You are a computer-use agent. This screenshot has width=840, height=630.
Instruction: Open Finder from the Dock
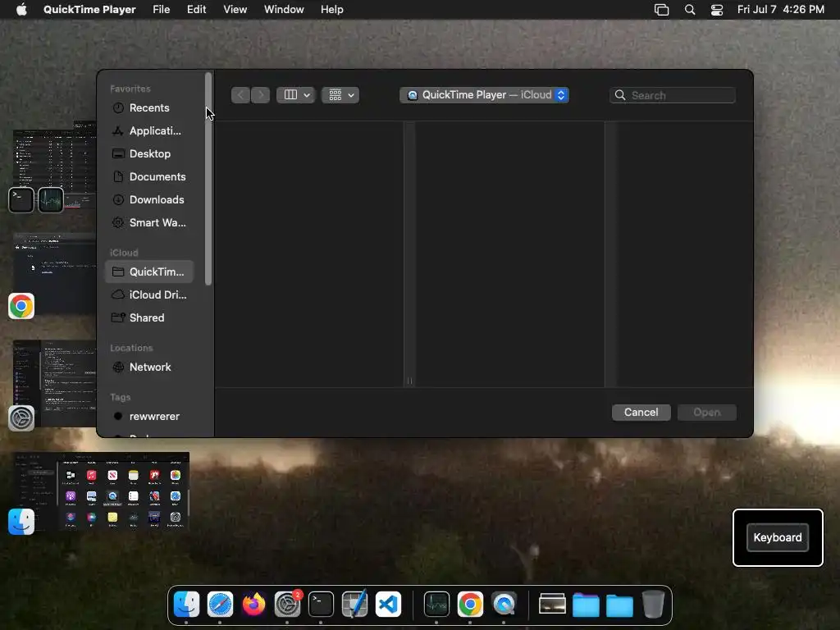point(186,605)
